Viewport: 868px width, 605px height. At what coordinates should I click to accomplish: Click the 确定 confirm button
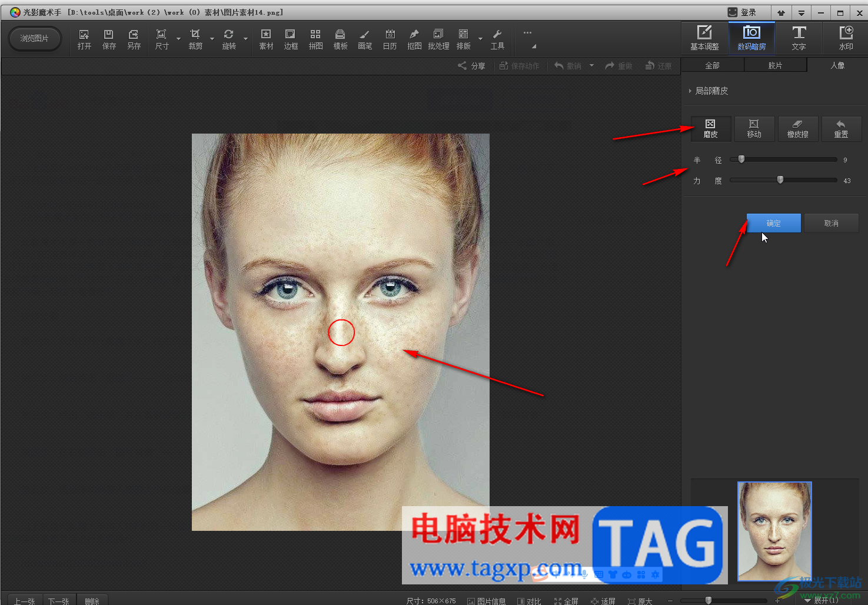[x=774, y=223]
